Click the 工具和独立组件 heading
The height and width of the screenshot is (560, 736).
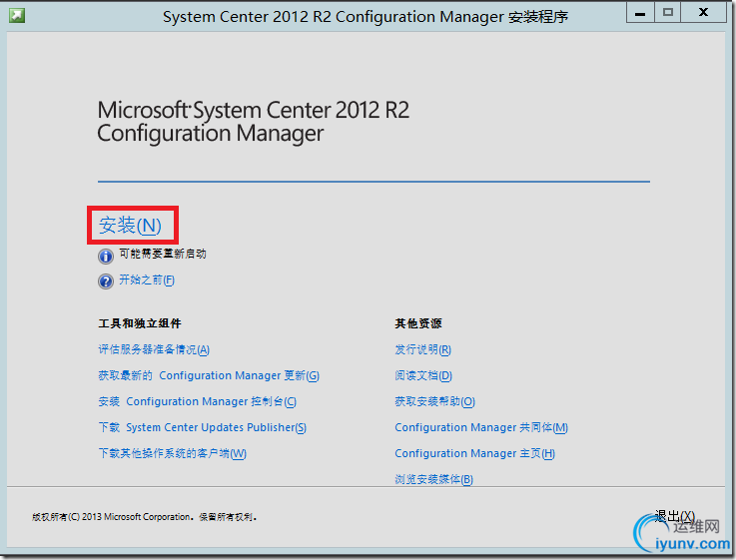coord(140,323)
